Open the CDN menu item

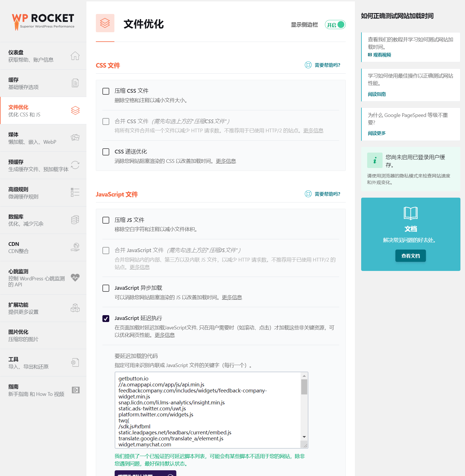[43, 248]
